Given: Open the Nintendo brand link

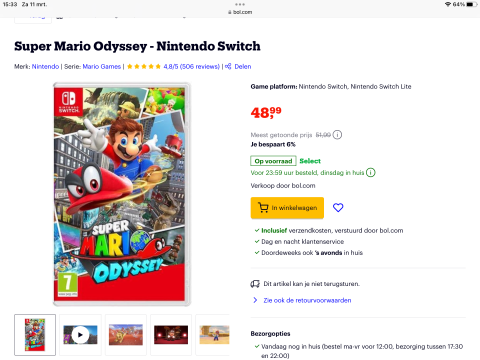Looking at the screenshot, I should pyautogui.click(x=45, y=66).
